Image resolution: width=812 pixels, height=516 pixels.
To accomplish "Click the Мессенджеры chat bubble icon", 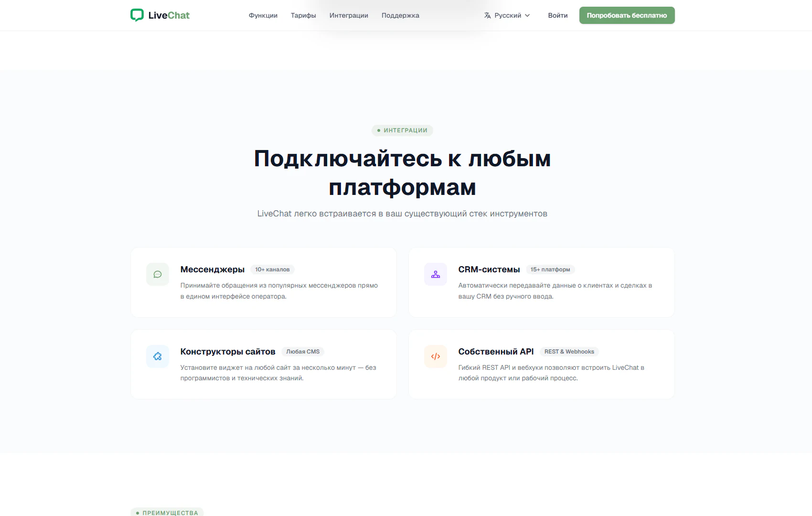I will (x=158, y=274).
